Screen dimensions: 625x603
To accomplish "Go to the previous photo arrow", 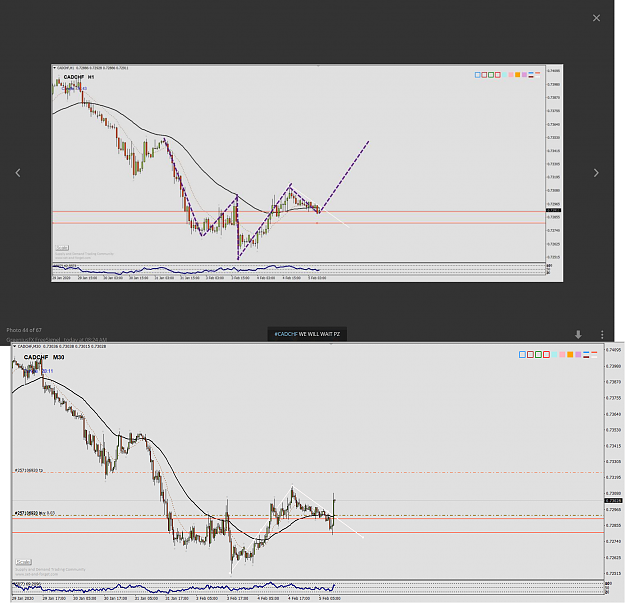I will pos(18,173).
